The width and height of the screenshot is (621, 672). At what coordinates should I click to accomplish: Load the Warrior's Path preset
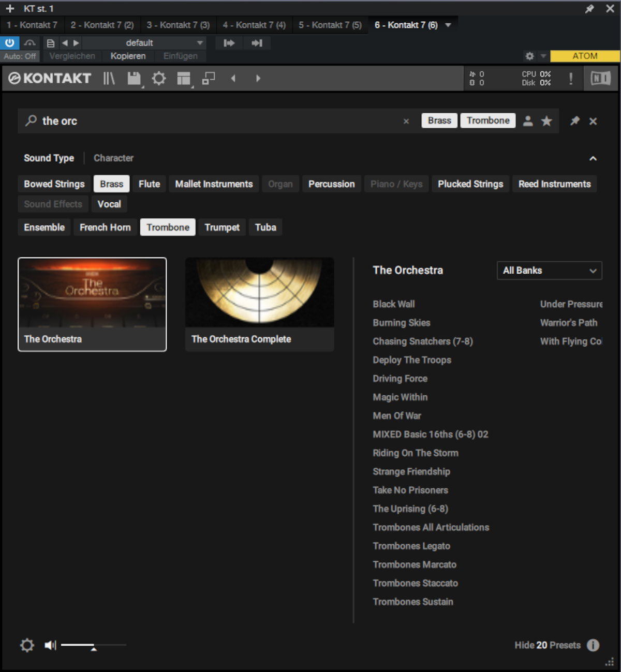tap(569, 323)
